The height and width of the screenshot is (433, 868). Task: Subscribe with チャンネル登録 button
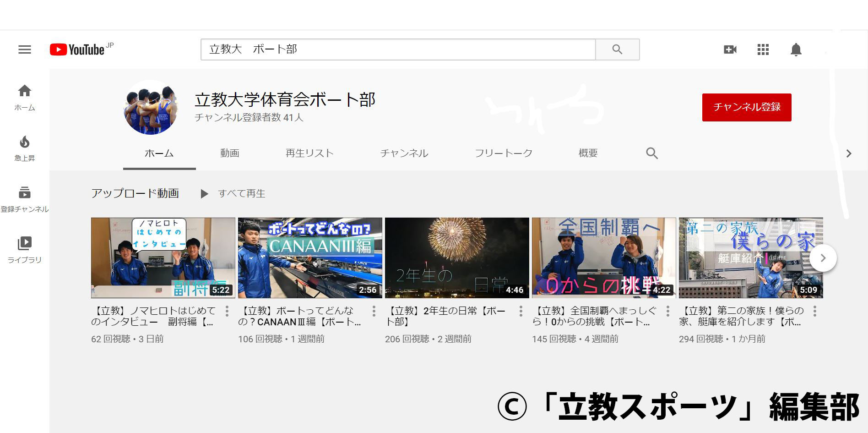click(747, 107)
